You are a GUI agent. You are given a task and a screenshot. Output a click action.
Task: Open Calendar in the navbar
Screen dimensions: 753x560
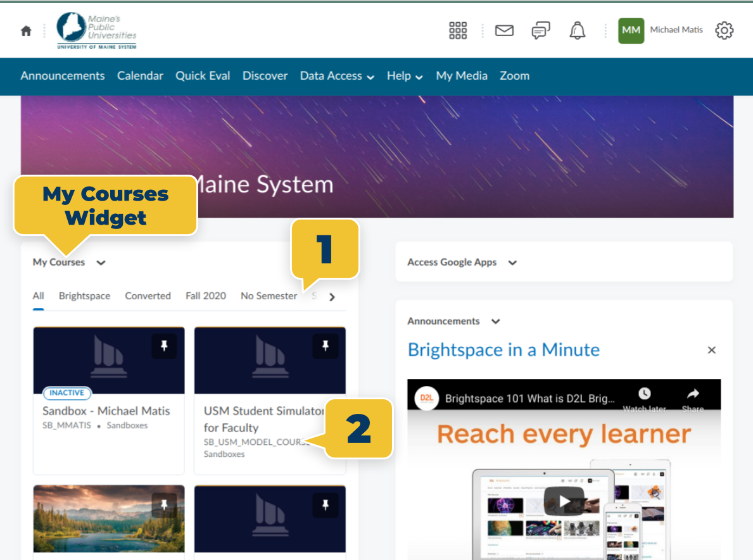point(140,76)
